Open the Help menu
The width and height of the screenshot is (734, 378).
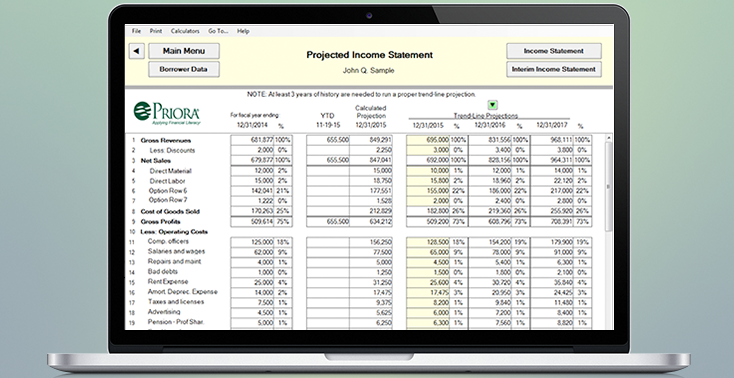point(243,31)
